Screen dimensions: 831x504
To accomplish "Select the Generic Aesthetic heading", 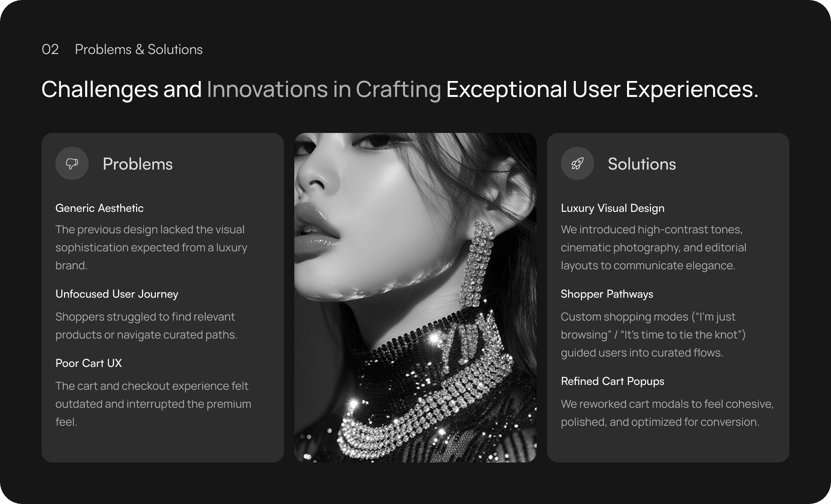I will point(99,208).
